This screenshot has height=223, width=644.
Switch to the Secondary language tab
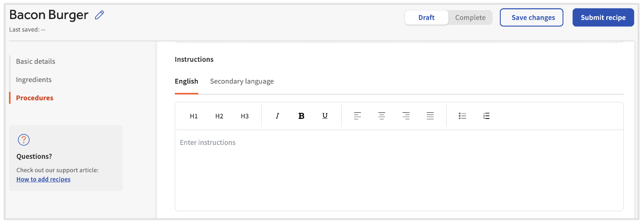pos(242,81)
